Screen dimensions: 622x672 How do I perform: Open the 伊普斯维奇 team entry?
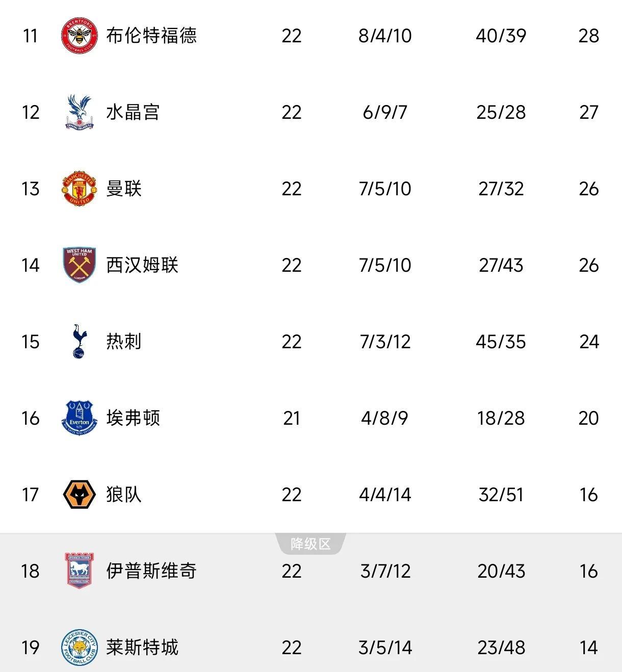[x=151, y=571]
